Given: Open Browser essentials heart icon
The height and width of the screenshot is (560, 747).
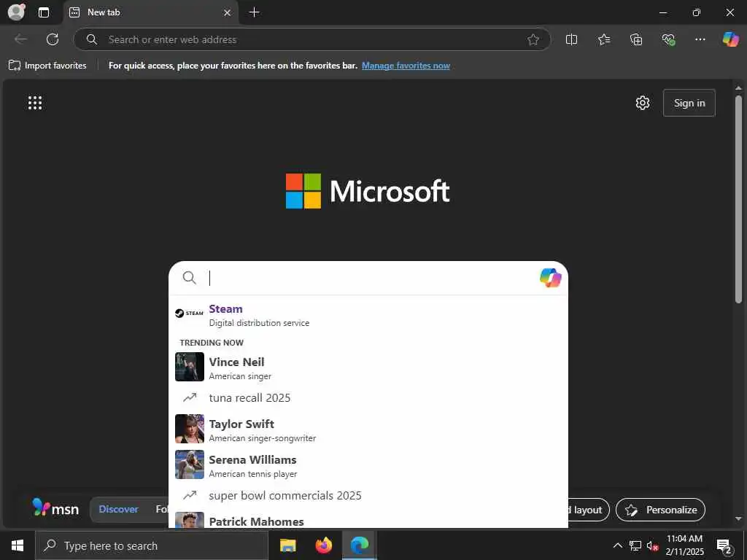Looking at the screenshot, I should pos(668,39).
